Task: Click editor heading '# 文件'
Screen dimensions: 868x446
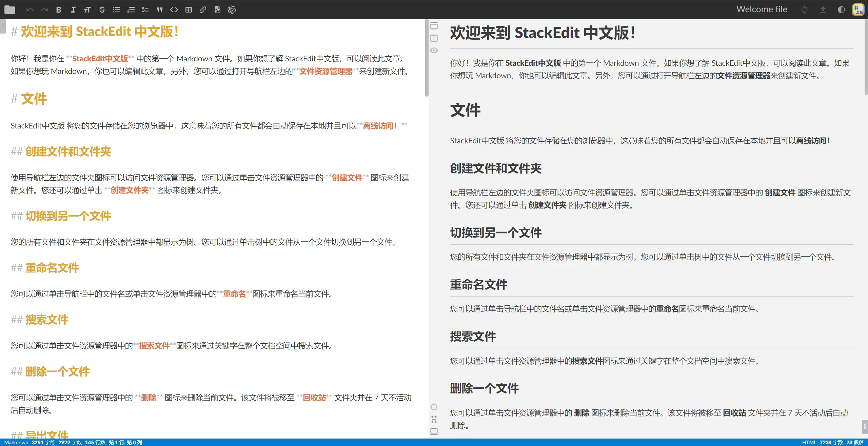Action: pos(29,99)
